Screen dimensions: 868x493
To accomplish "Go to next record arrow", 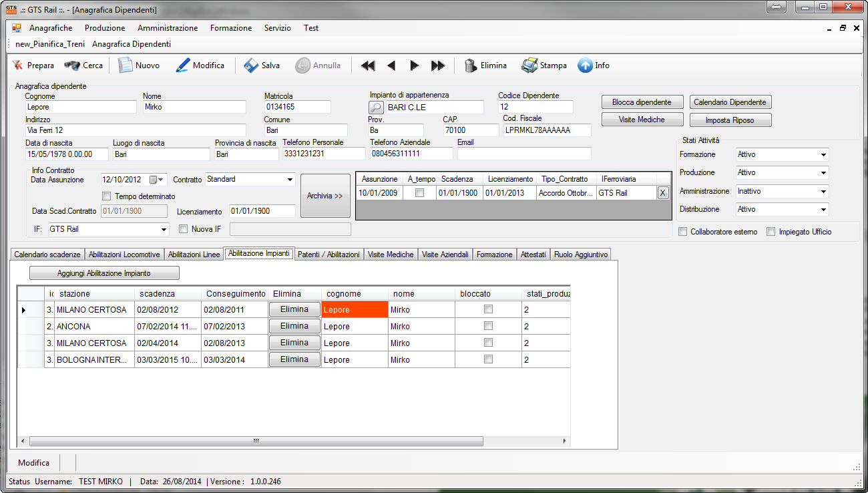I will click(415, 65).
